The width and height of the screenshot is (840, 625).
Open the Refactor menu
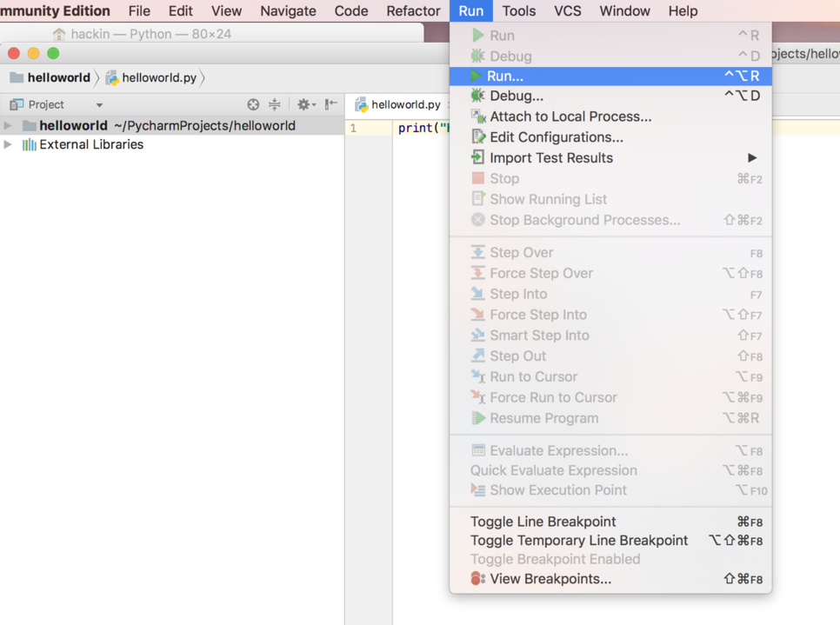(414, 10)
